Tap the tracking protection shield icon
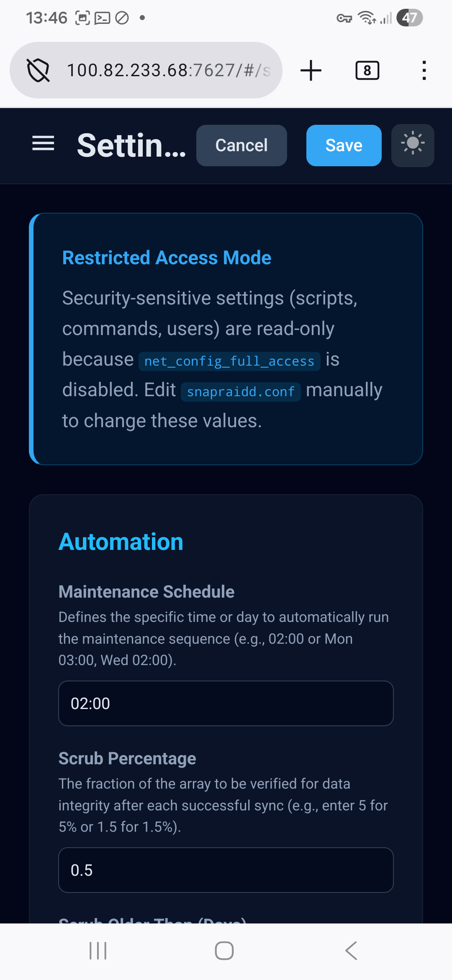The height and width of the screenshot is (980, 452). [38, 70]
